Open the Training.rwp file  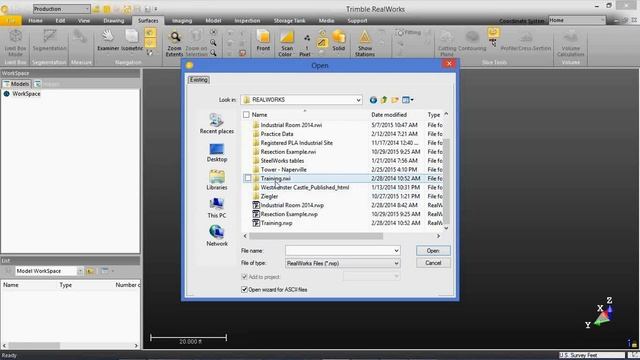pyautogui.click(x=276, y=223)
